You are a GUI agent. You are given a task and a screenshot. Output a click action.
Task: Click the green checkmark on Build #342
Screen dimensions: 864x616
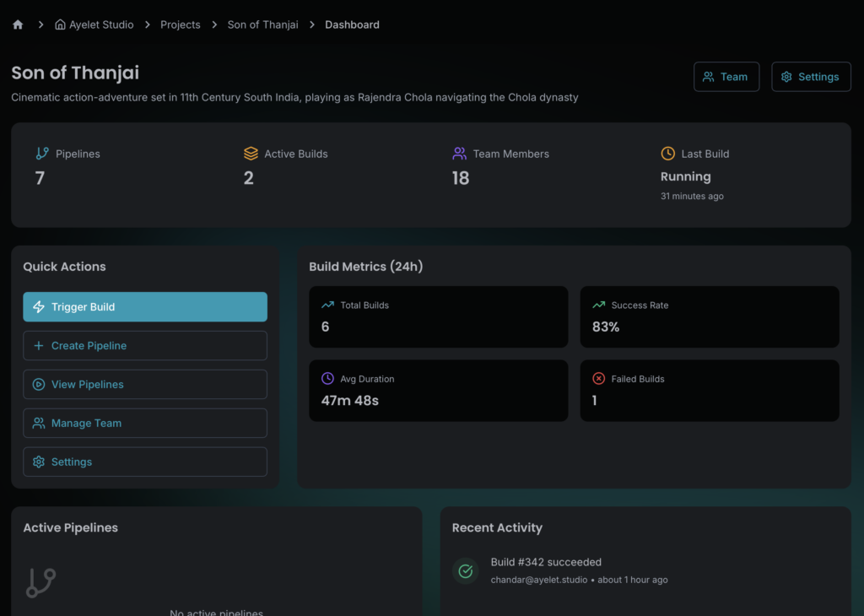click(465, 571)
